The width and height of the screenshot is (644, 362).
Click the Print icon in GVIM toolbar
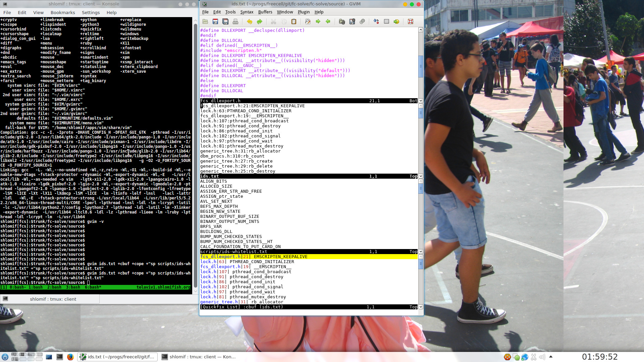(235, 21)
